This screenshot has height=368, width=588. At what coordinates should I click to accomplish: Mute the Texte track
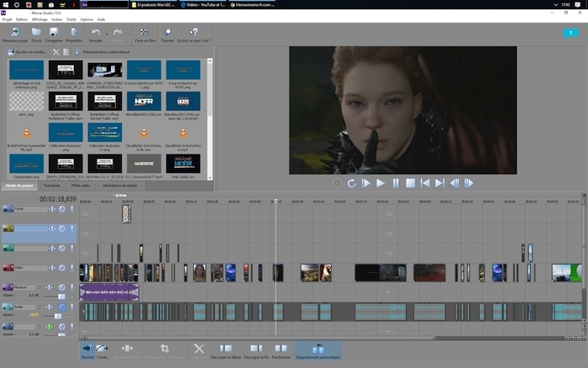tap(62, 209)
